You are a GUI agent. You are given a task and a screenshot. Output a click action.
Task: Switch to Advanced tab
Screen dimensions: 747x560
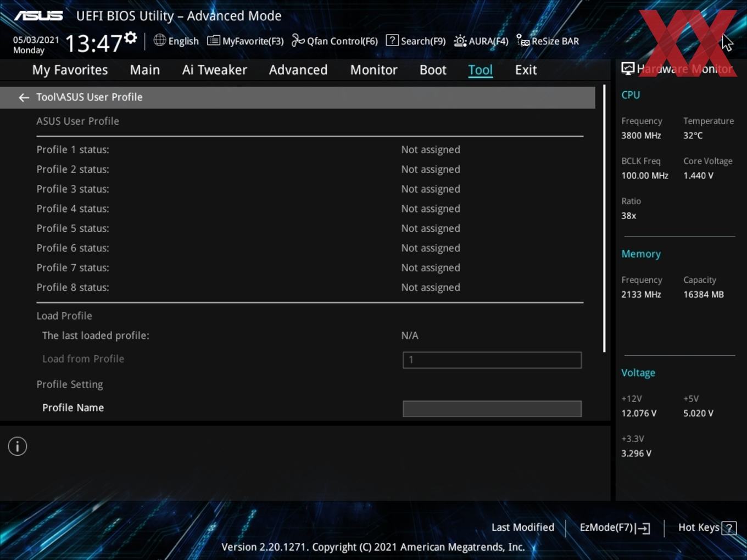298,70
